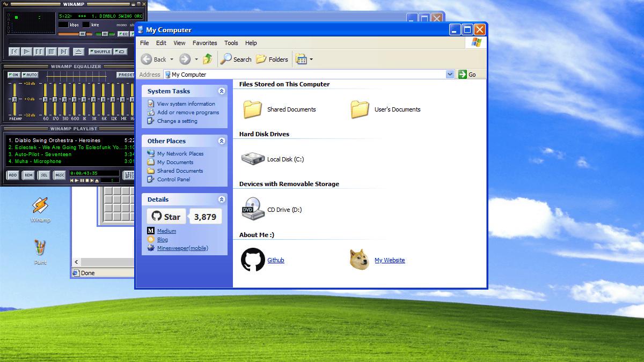Open the CD Drive (D:) icon
This screenshot has width=644, height=362.
pyautogui.click(x=252, y=209)
